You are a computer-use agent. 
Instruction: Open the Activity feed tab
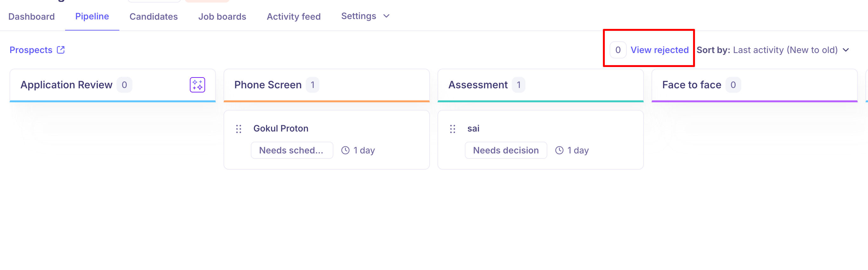click(x=293, y=17)
